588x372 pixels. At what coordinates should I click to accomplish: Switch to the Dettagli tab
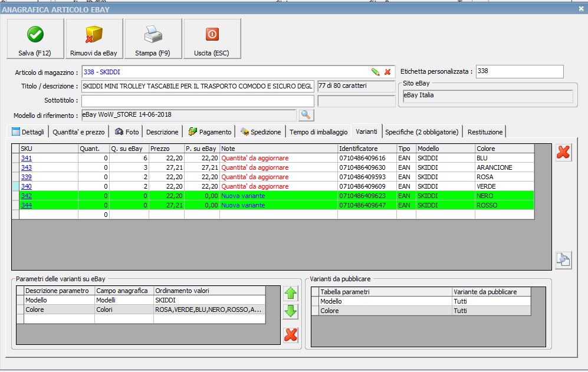[x=28, y=132]
